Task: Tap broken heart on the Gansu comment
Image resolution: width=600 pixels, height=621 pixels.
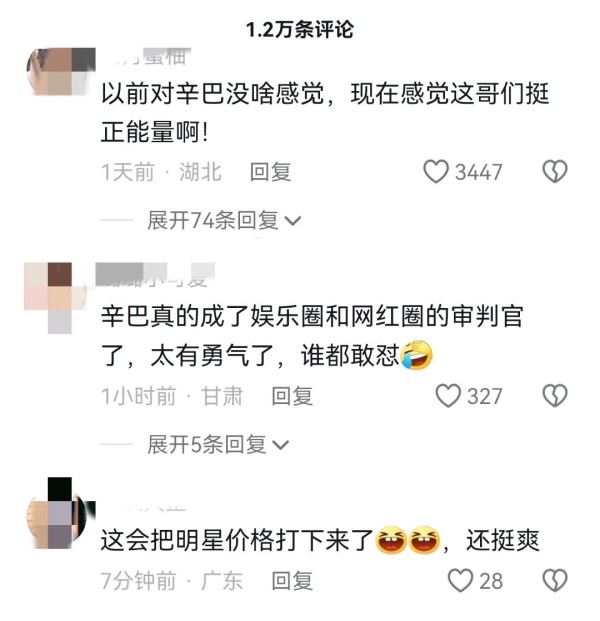Action: click(x=555, y=396)
